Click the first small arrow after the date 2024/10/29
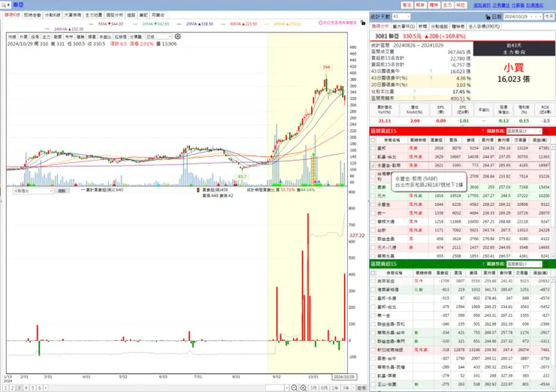556x392 pixels. tap(530, 17)
